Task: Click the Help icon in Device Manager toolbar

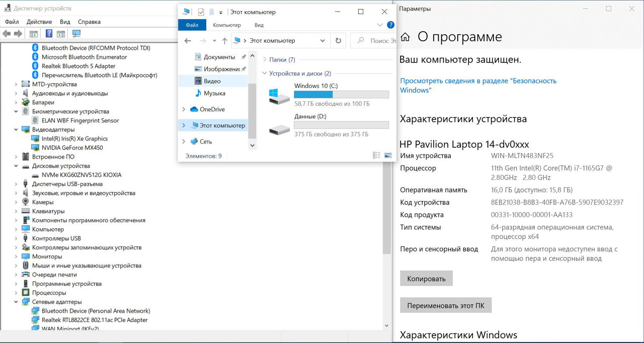Action: click(49, 34)
